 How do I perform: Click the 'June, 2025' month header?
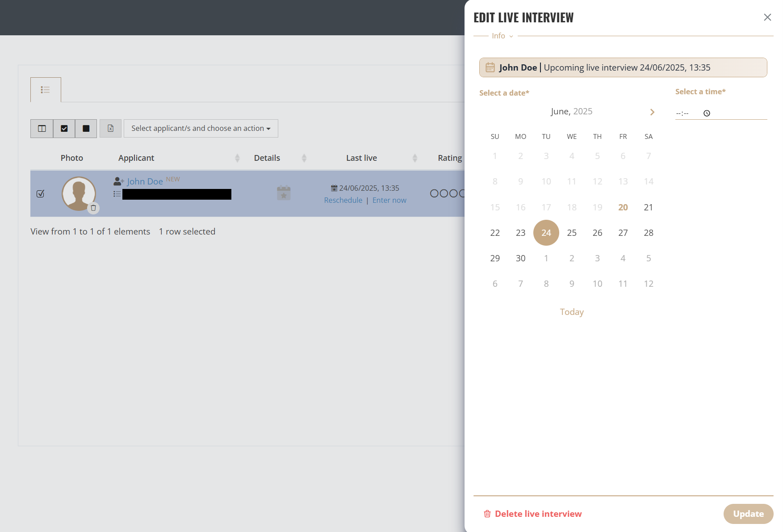pos(572,111)
